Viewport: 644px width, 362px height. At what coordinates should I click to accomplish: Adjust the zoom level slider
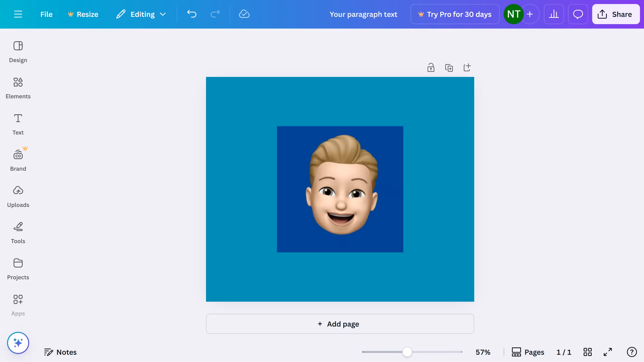click(x=408, y=352)
